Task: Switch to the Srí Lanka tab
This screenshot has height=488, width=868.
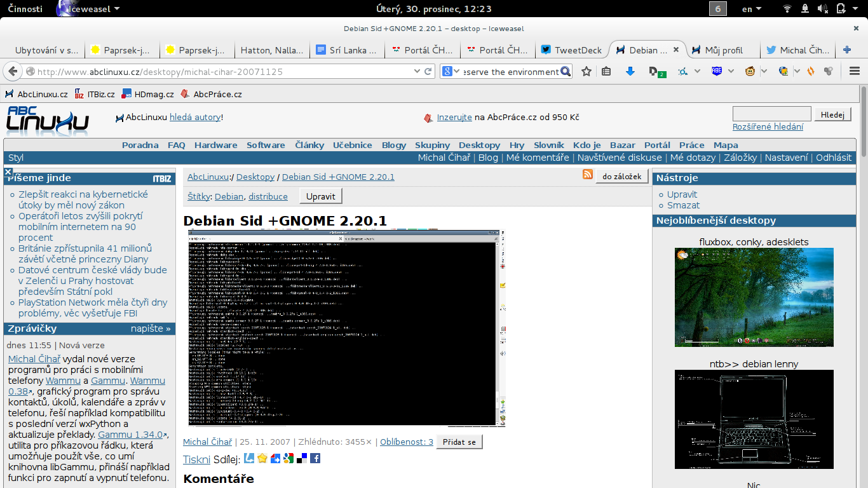Action: coord(348,50)
